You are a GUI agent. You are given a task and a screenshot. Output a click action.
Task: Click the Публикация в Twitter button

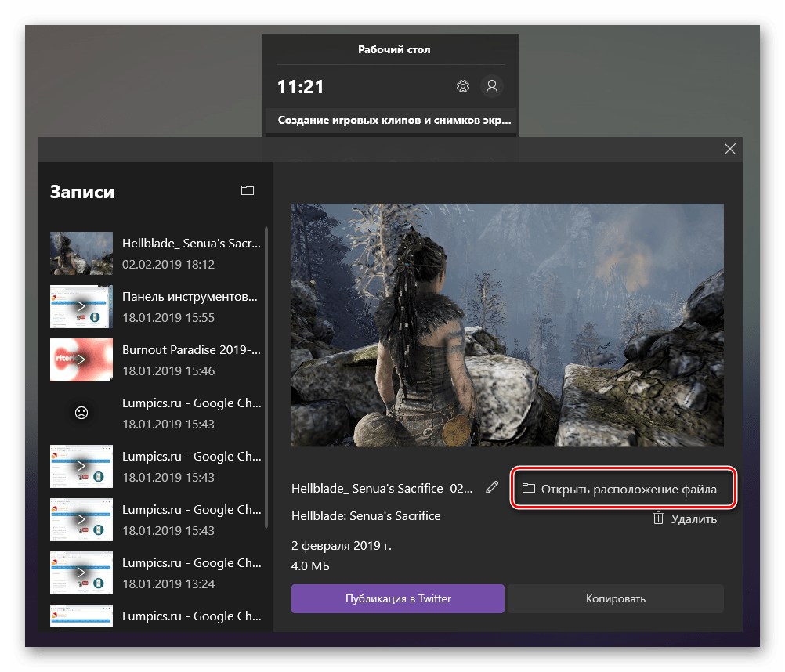398,598
